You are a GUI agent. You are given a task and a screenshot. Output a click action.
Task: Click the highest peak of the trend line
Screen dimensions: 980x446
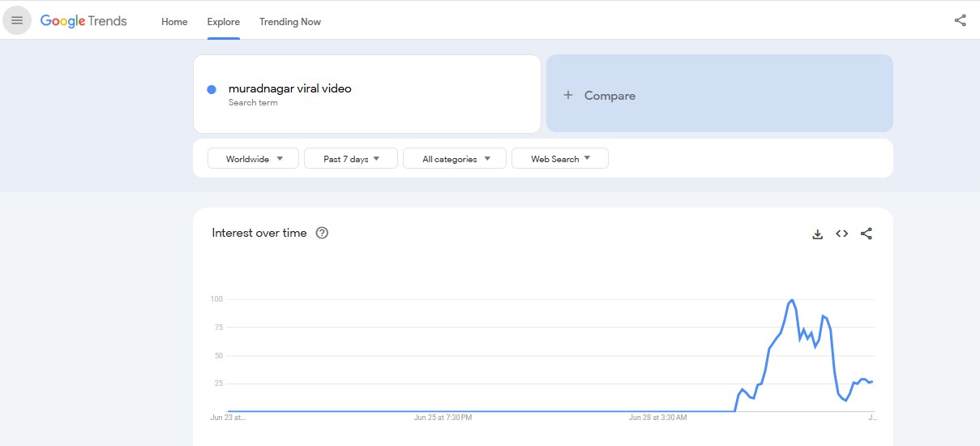pyautogui.click(x=791, y=300)
